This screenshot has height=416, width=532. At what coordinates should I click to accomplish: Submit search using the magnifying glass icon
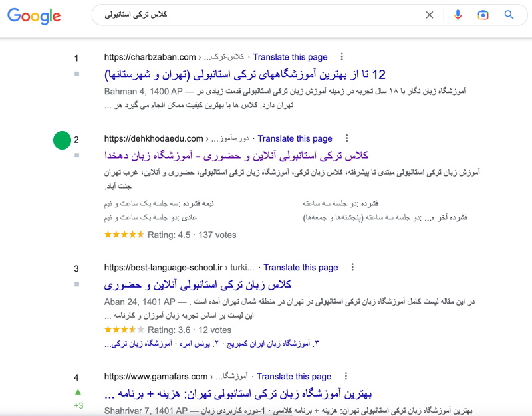tap(509, 15)
